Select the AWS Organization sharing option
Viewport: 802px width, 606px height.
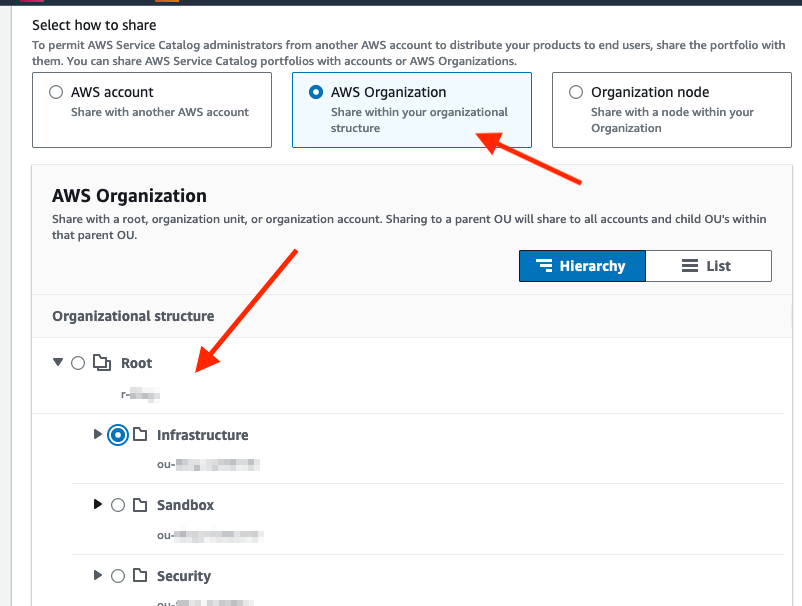coord(318,92)
